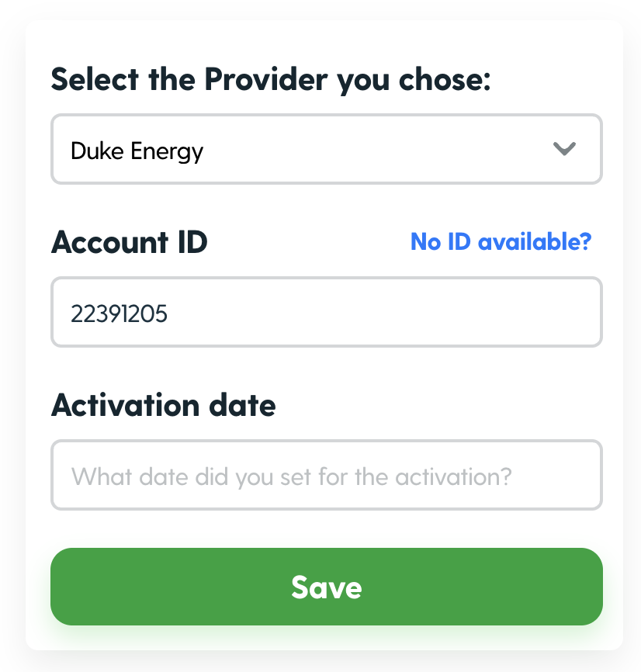Click the empty area right of 22391205

point(381,313)
